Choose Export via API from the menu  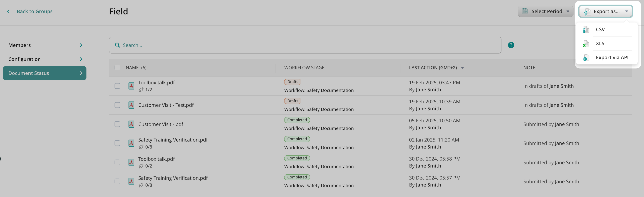pyautogui.click(x=611, y=57)
